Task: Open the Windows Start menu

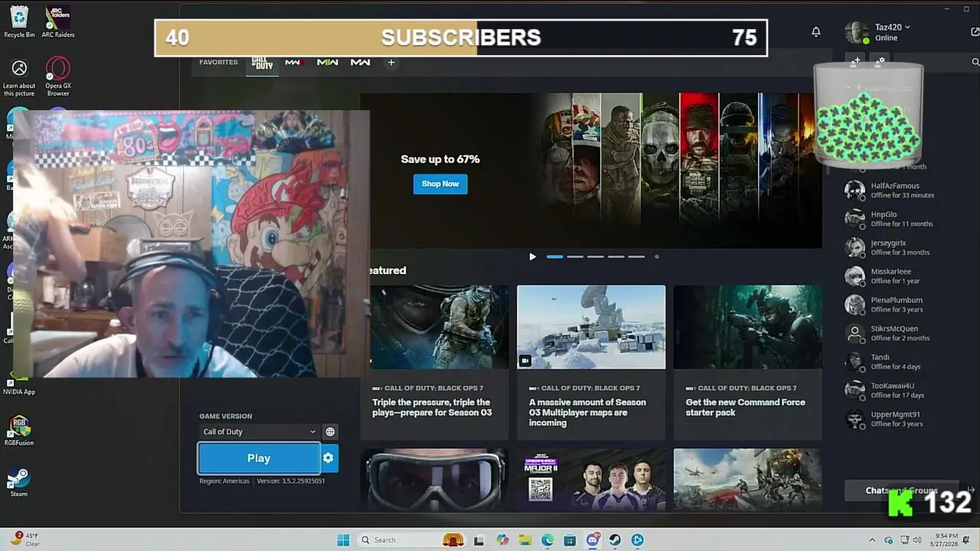Action: click(343, 540)
